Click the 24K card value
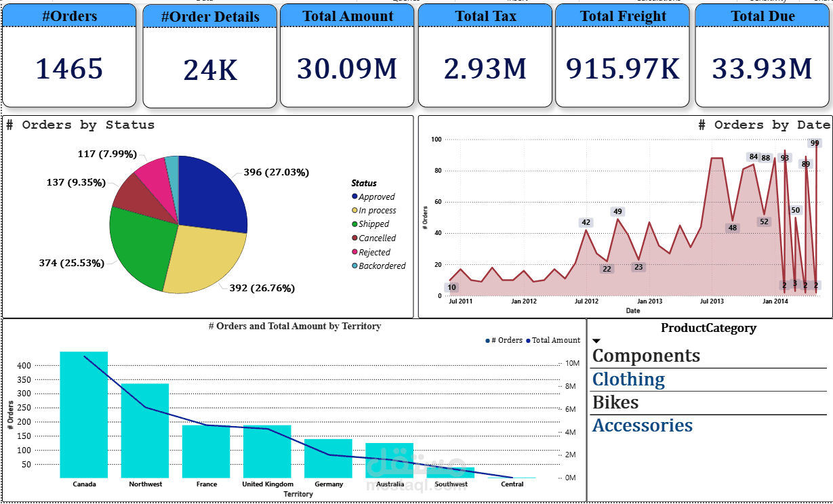Image resolution: width=833 pixels, height=504 pixels. click(210, 70)
